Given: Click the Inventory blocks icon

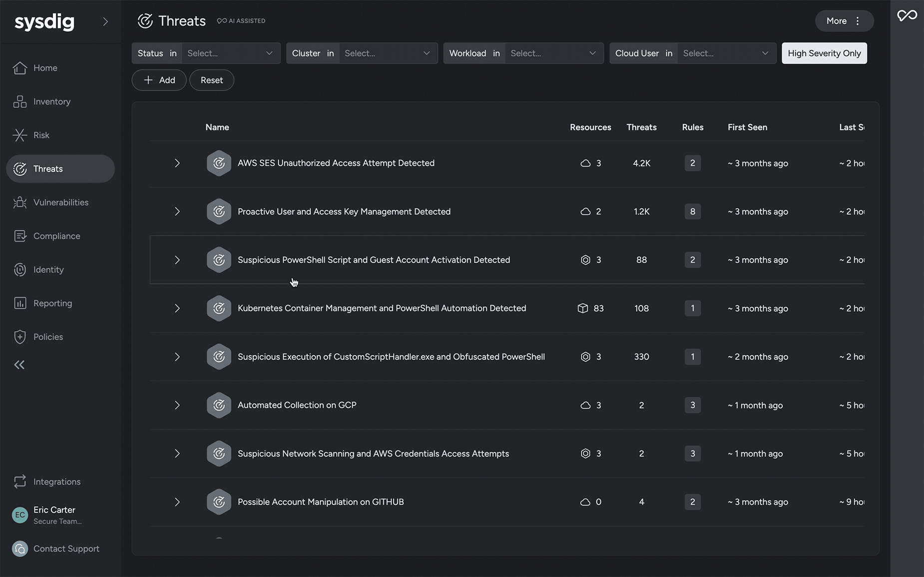Looking at the screenshot, I should point(20,101).
